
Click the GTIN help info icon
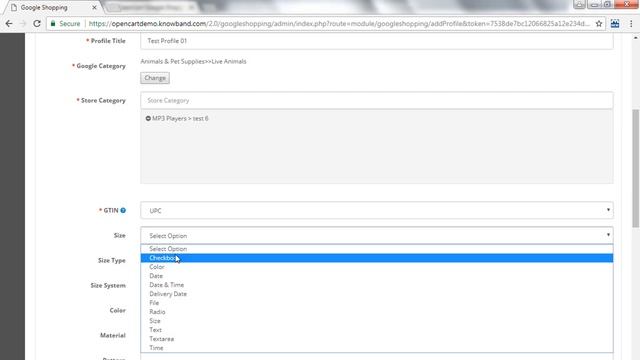123,210
